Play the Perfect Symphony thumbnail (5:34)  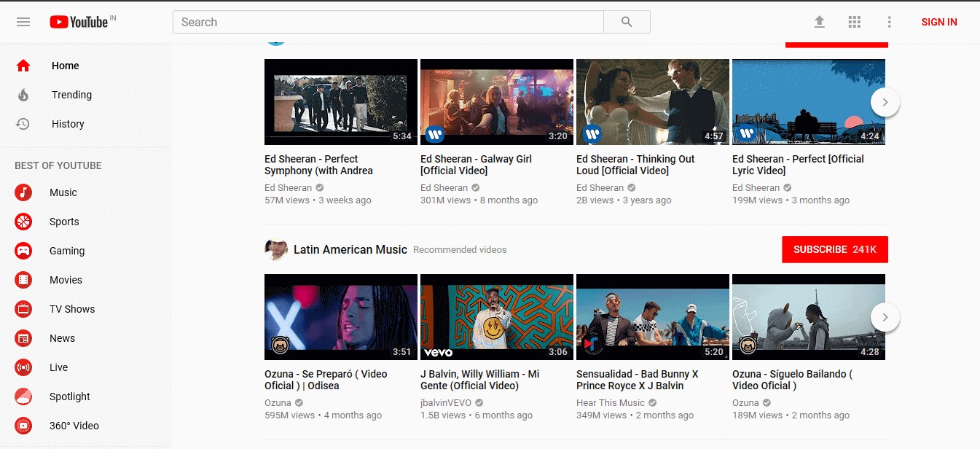(x=341, y=102)
